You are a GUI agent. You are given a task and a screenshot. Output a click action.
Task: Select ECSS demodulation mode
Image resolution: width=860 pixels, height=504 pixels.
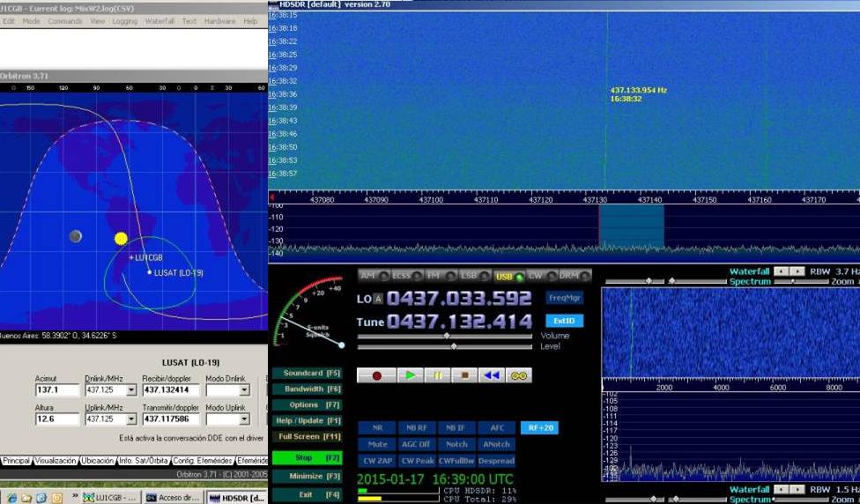[x=407, y=276]
